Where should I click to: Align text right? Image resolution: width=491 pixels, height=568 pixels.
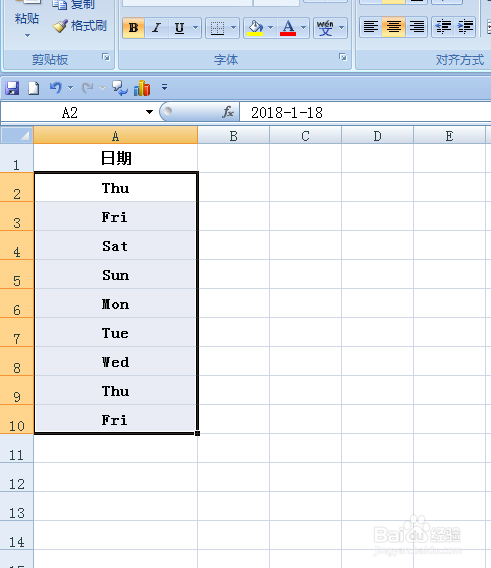click(417, 27)
